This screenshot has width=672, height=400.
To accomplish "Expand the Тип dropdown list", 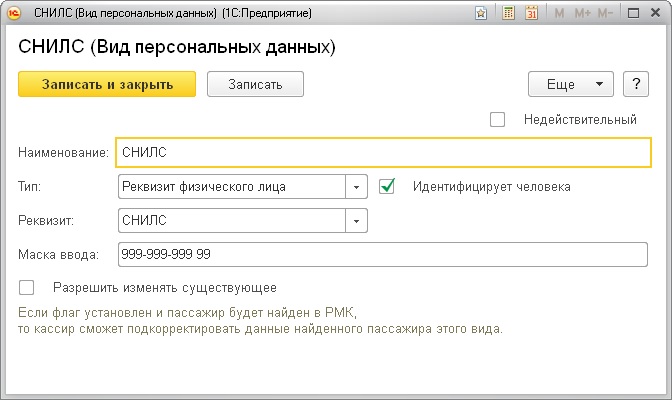I will tap(357, 187).
